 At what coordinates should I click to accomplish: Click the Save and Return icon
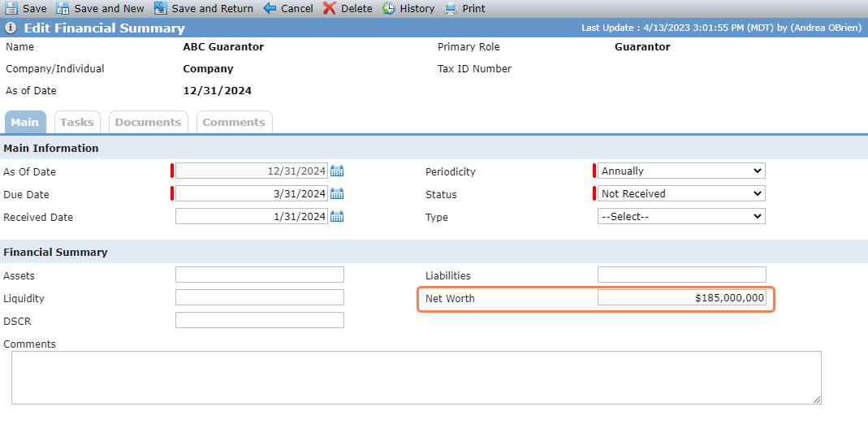[161, 8]
